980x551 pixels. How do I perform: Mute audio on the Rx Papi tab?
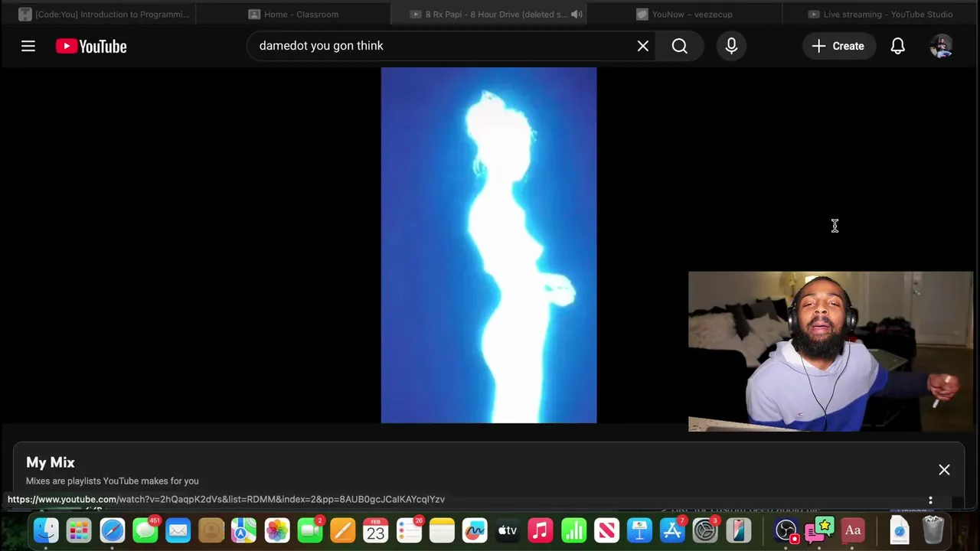577,14
